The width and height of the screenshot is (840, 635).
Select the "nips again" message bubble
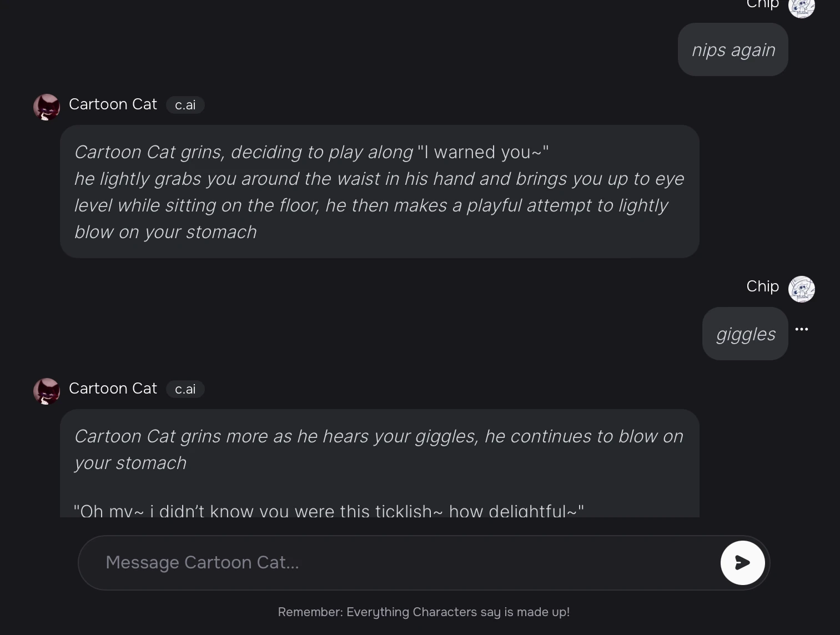tap(733, 50)
